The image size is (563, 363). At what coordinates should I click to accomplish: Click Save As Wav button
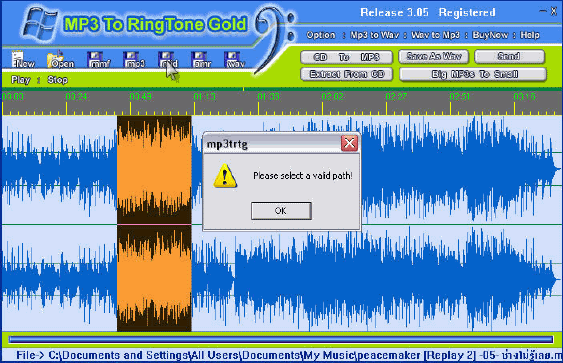(x=434, y=56)
